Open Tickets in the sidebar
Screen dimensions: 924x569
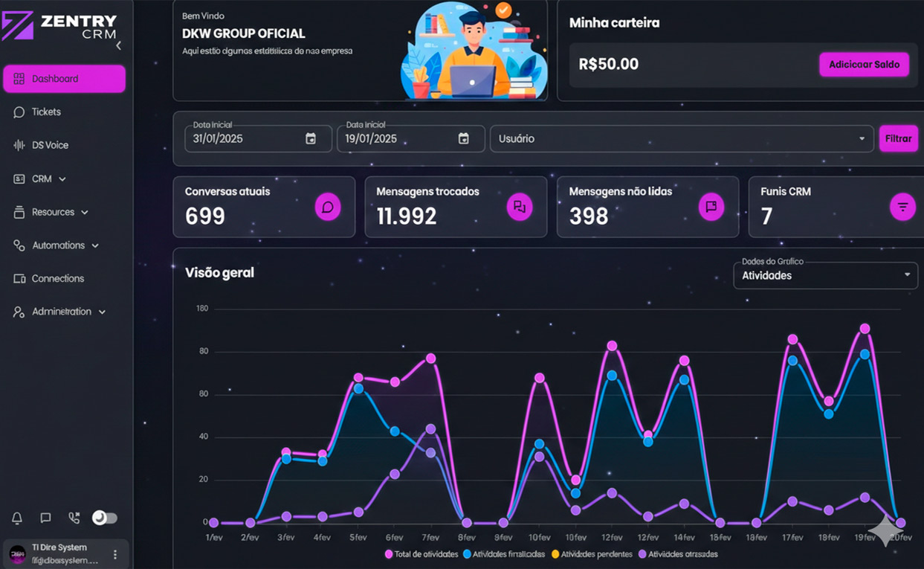click(46, 112)
